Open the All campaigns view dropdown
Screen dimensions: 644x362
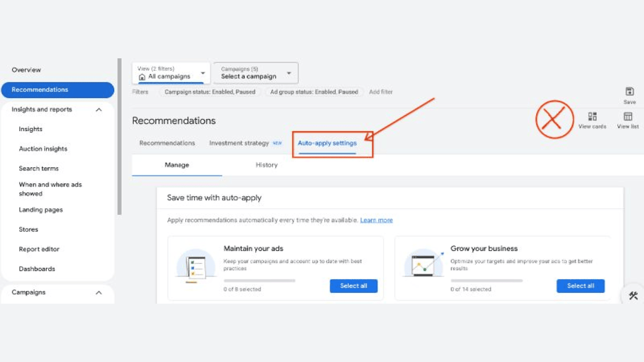tap(203, 73)
